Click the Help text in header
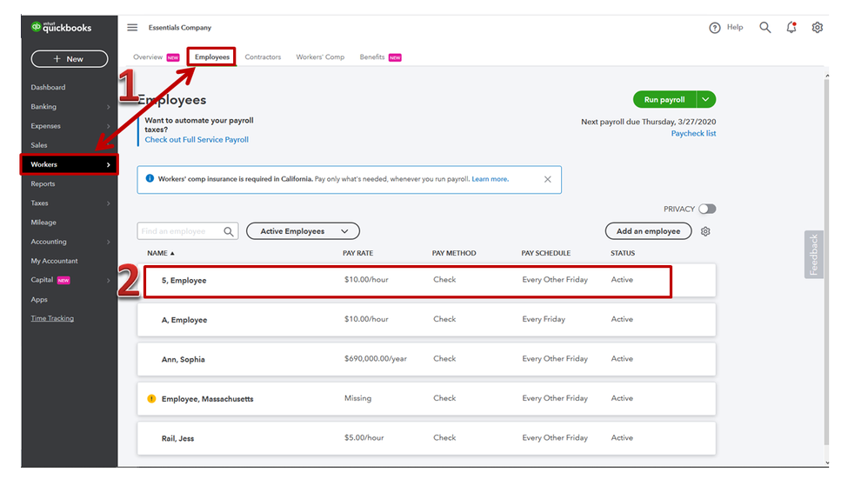This screenshot has height=499, width=868. pos(735,27)
